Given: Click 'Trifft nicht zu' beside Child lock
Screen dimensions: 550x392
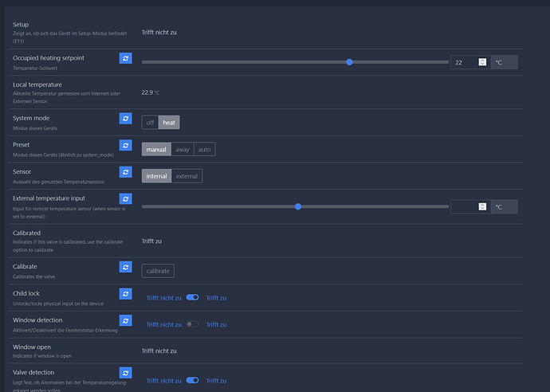Looking at the screenshot, I should (x=164, y=298).
